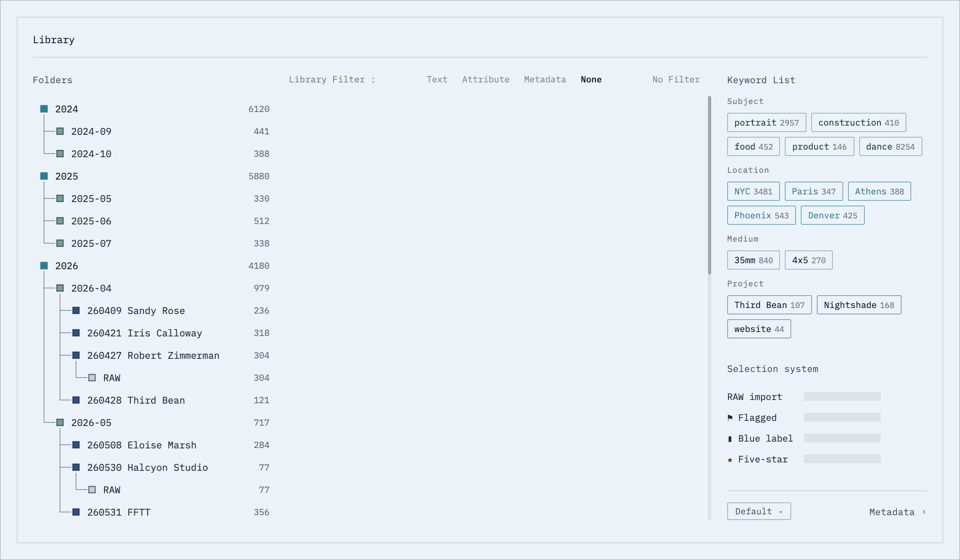Click the Keyword List panel heading
Image resolution: width=960 pixels, height=560 pixels.
coord(761,80)
